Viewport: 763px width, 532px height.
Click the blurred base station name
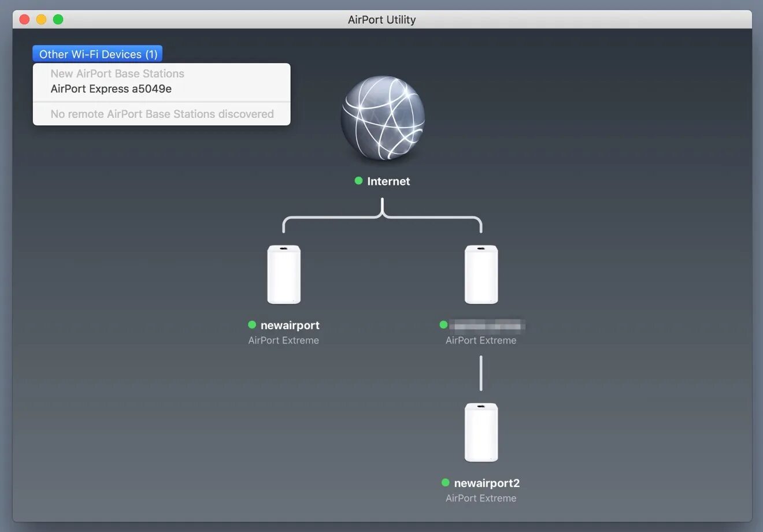pos(487,325)
